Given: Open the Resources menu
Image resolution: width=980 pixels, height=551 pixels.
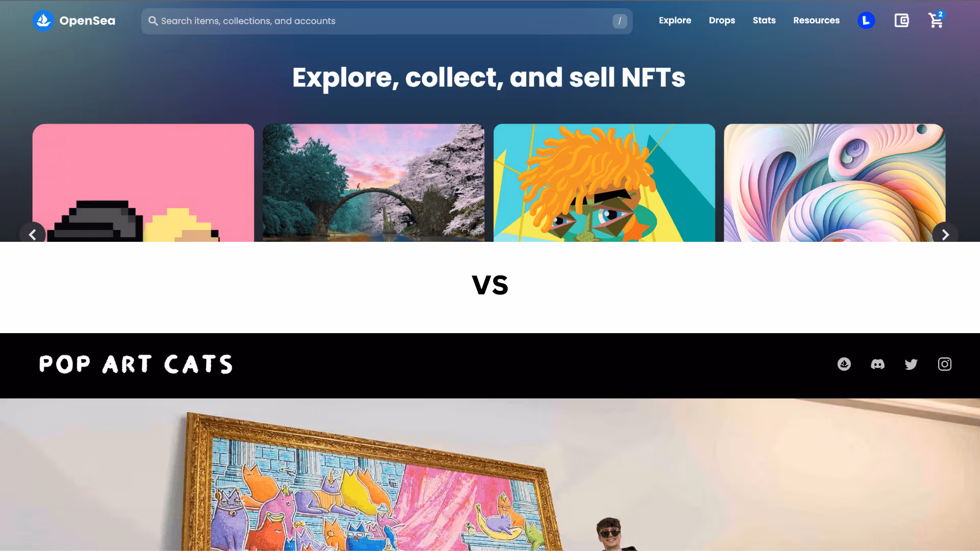Looking at the screenshot, I should 816,20.
